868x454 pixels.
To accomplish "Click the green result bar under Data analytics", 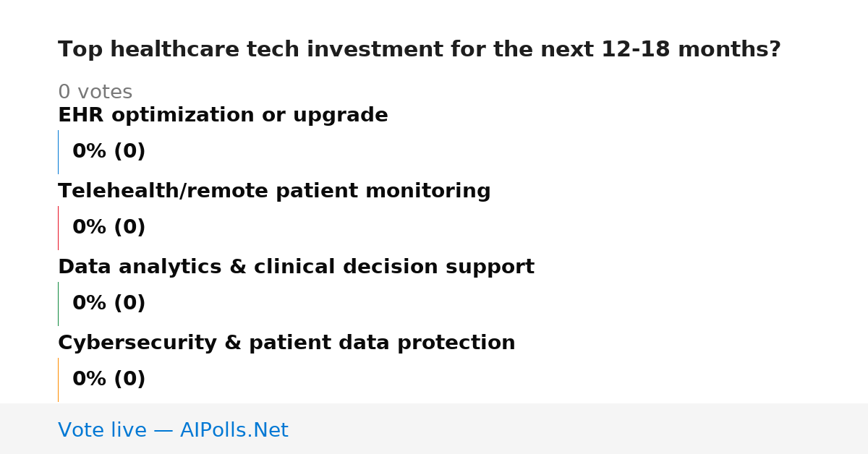I will [x=58, y=304].
